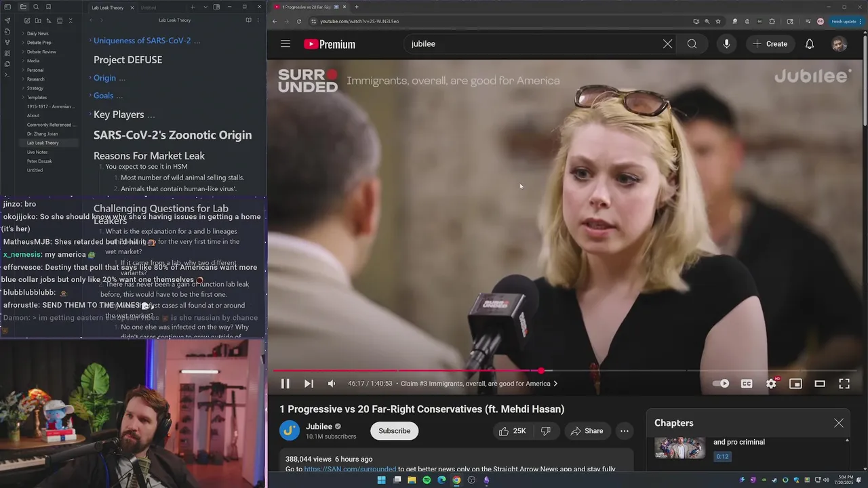Image resolution: width=868 pixels, height=488 pixels.
Task: Toggle closed captions on the video
Action: 747,384
